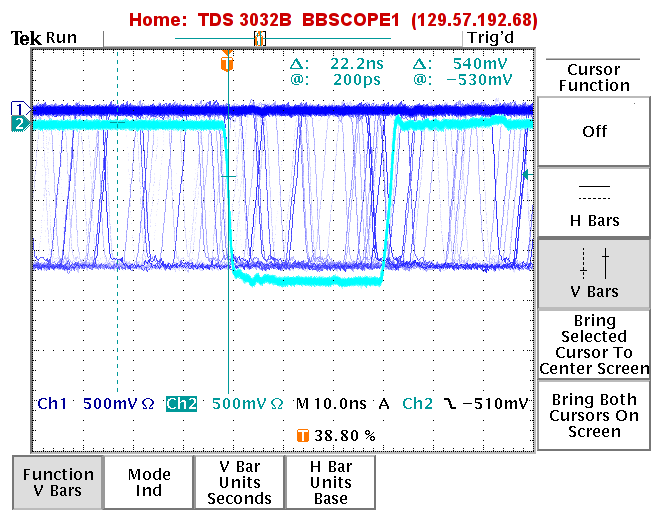This screenshot has width=660, height=525.
Task: Click the trigger level arrow at right edge
Action: pyautogui.click(x=527, y=174)
